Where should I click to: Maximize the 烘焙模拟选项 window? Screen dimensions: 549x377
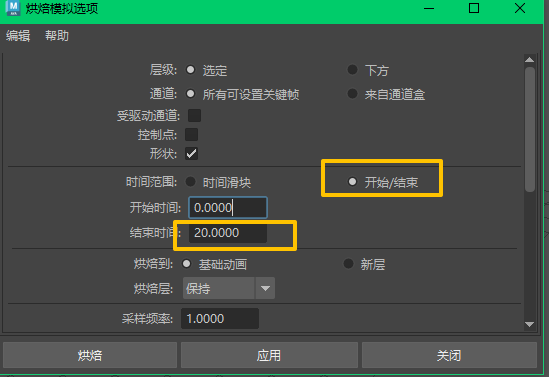pyautogui.click(x=474, y=8)
